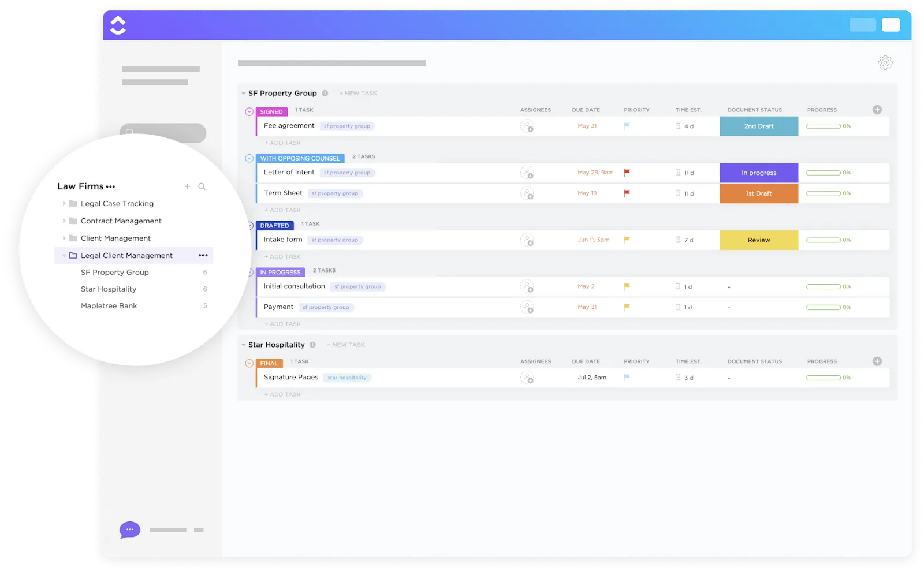The height and width of the screenshot is (571, 924).
Task: Click the 2nd Draft document status cell
Action: tap(759, 126)
